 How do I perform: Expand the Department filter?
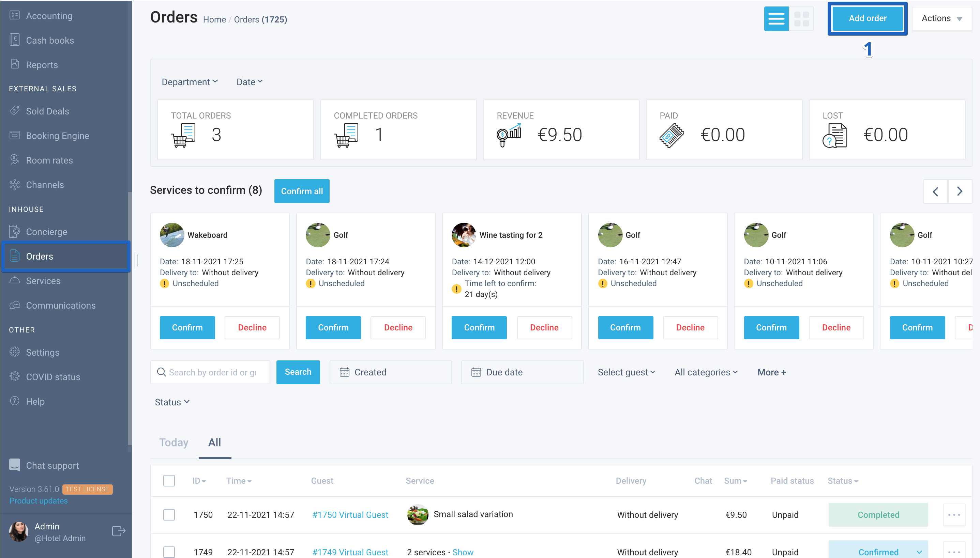coord(190,82)
